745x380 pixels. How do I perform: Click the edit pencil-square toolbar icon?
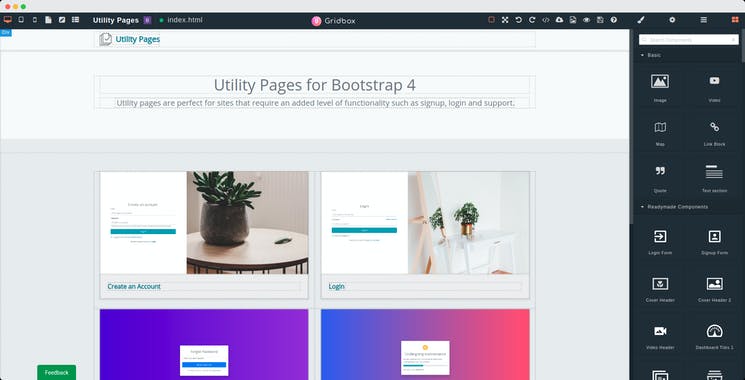point(62,20)
